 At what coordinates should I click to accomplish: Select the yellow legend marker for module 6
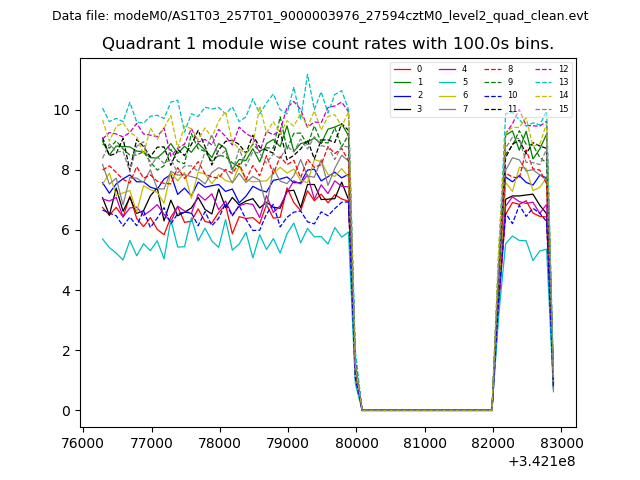pos(449,96)
